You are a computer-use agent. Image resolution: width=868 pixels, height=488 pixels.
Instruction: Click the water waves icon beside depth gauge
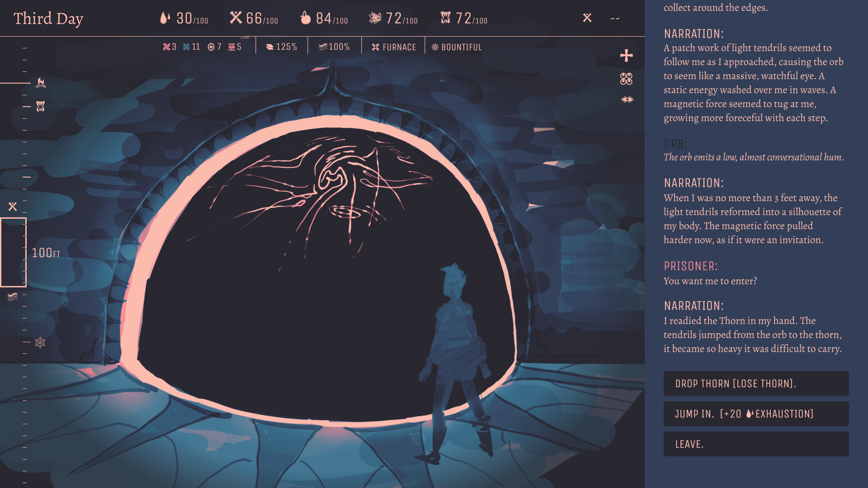(x=13, y=296)
